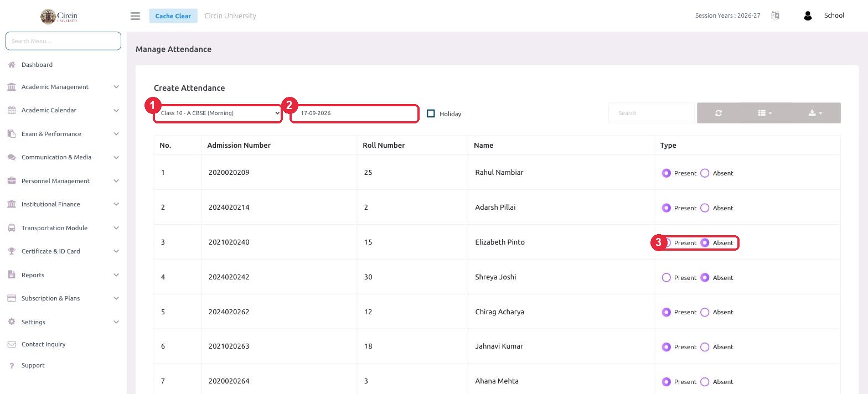Expand Institutional Finance chevron
868x394 pixels.
point(116,204)
